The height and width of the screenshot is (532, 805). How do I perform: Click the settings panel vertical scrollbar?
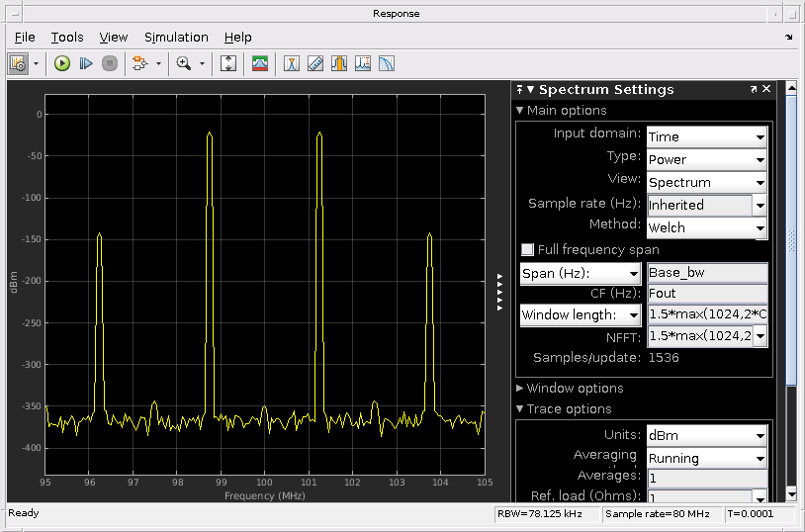[x=789, y=237]
